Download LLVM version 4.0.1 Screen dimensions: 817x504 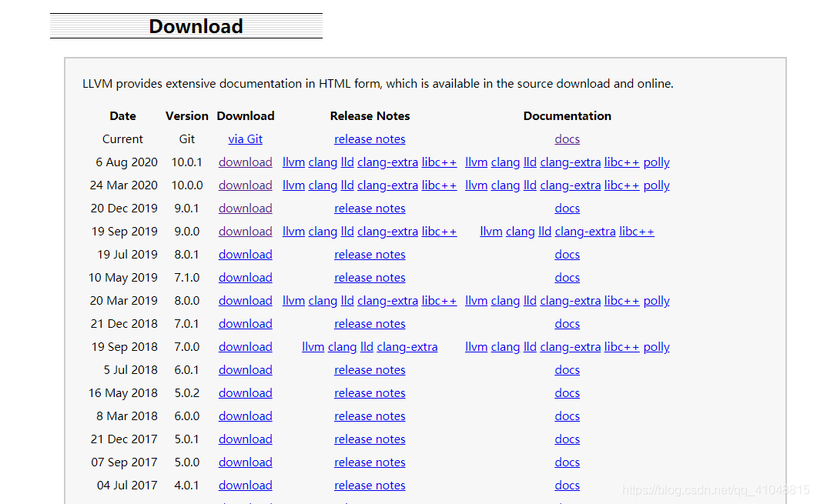pos(245,486)
